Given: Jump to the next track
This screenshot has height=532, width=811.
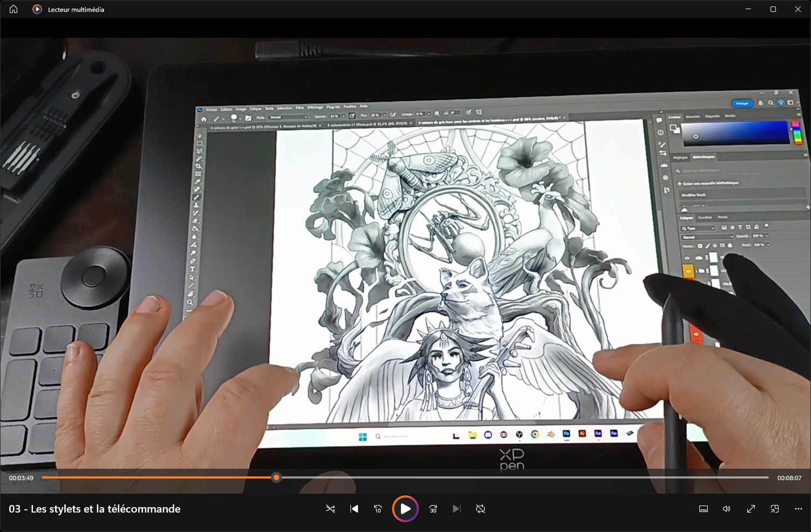Looking at the screenshot, I should [x=456, y=509].
